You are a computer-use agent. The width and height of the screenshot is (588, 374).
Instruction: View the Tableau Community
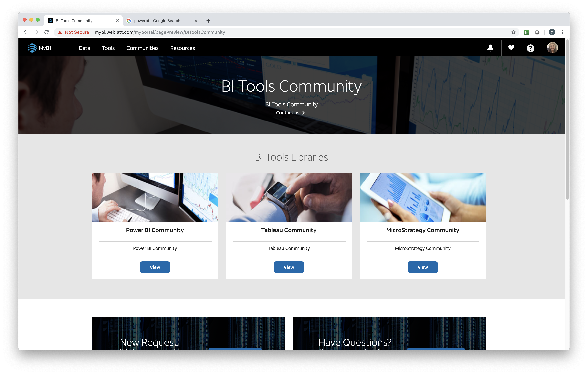pyautogui.click(x=289, y=267)
